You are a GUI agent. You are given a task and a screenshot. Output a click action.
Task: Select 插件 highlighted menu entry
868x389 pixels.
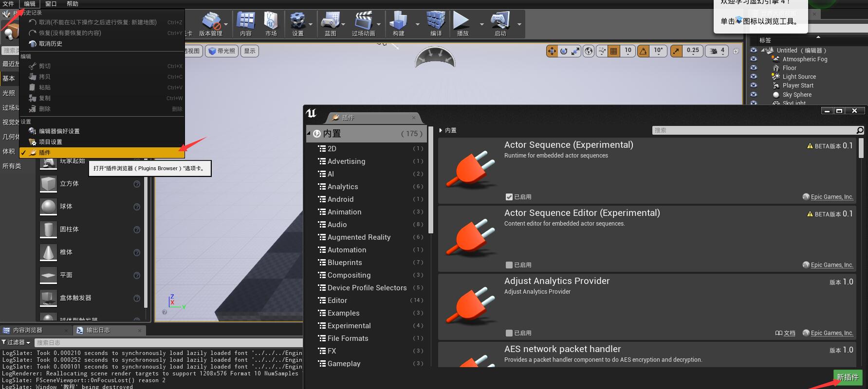point(102,153)
